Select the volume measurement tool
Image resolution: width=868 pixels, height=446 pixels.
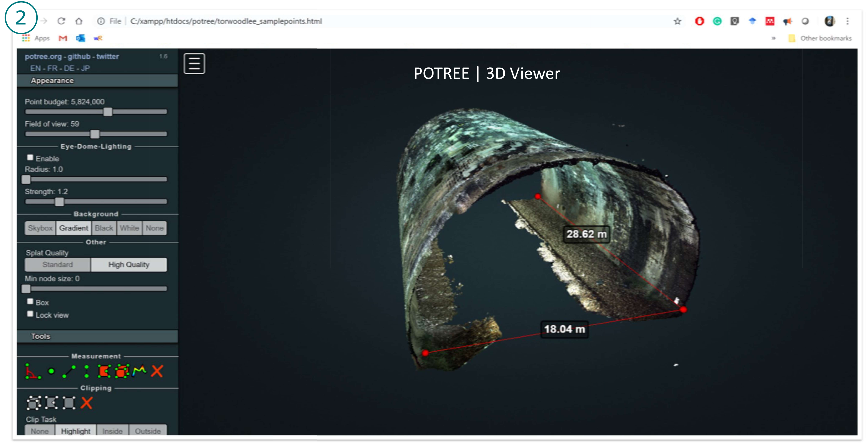(122, 371)
